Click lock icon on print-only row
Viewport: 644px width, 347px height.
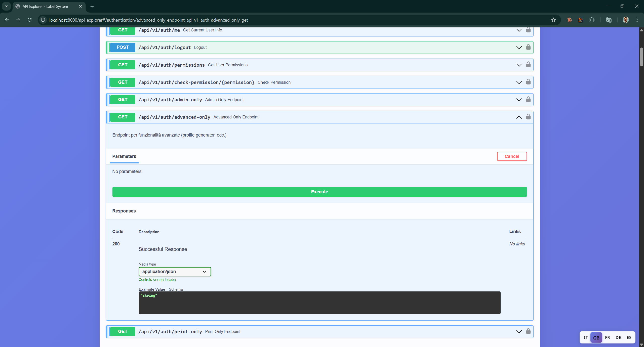[x=528, y=331]
